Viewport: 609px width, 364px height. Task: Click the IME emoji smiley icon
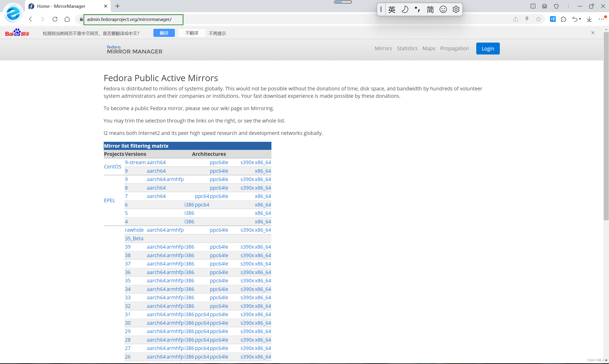pos(443,9)
